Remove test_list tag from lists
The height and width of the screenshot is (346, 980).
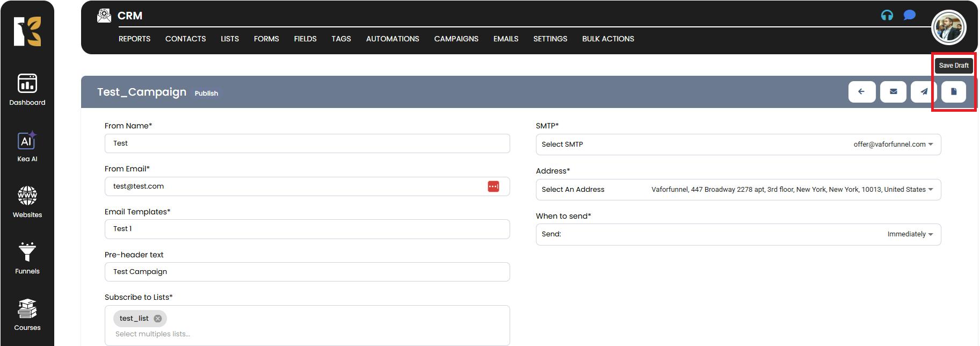coord(157,319)
